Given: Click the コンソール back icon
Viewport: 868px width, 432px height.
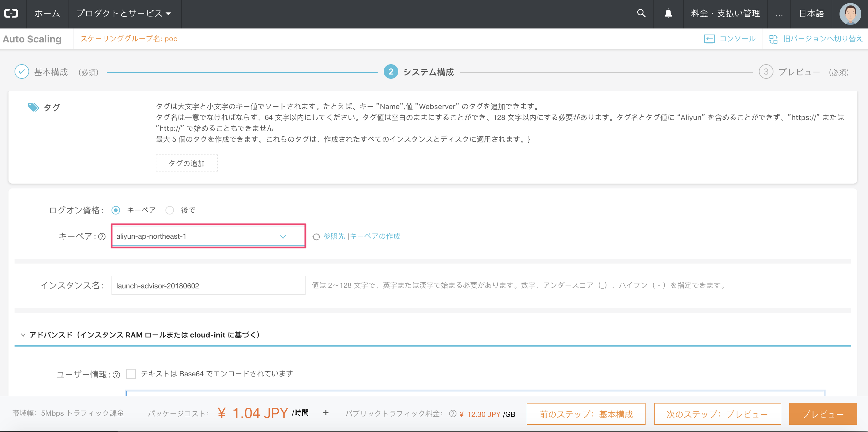Looking at the screenshot, I should (x=709, y=39).
